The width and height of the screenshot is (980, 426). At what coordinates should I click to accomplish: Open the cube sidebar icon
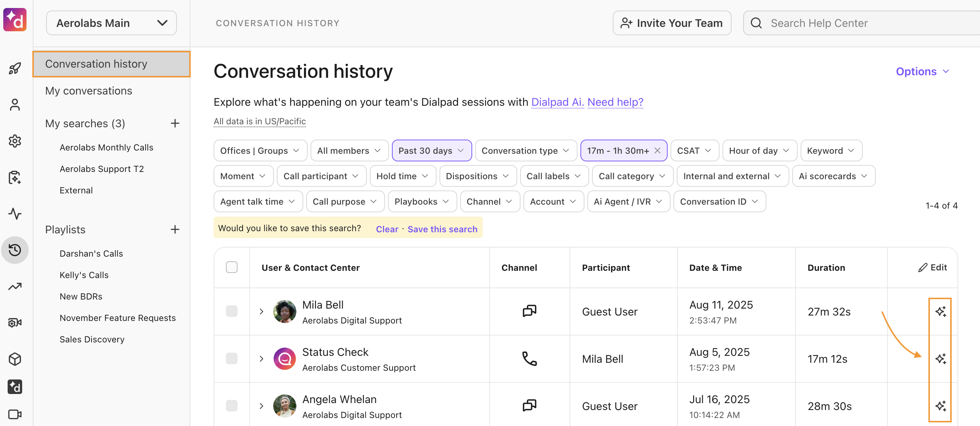(15, 359)
